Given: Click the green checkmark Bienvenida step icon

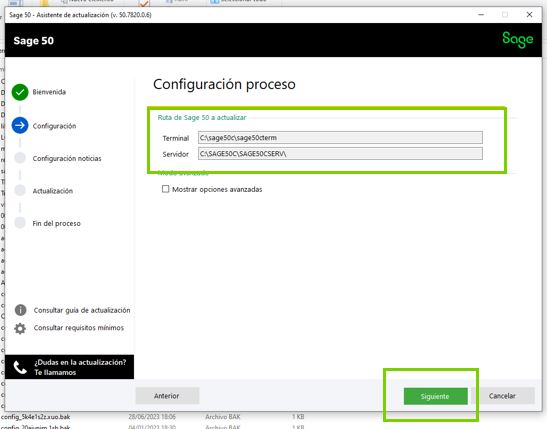Looking at the screenshot, I should pyautogui.click(x=20, y=92).
